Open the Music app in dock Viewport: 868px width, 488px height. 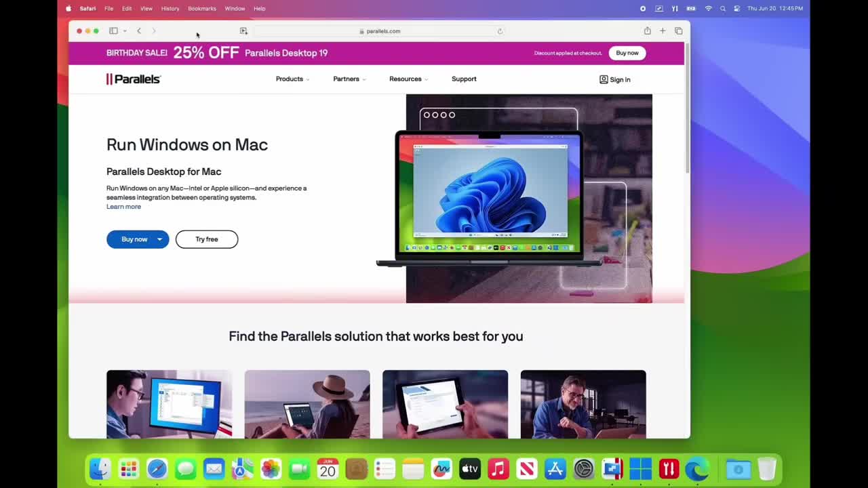(498, 468)
